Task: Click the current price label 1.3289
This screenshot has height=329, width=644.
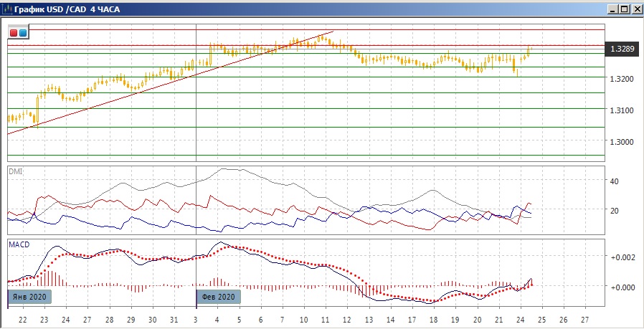Action: [621, 49]
